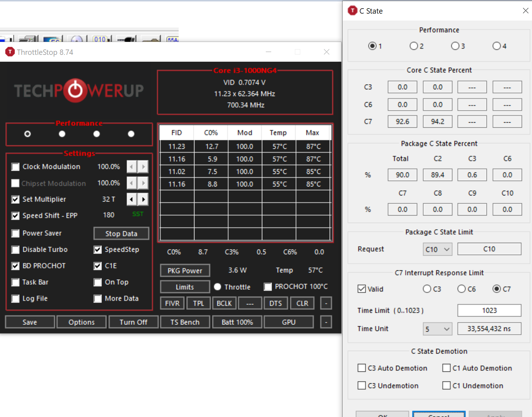Increase Clock Modulation with right arrow
This screenshot has height=417, width=532.
[x=143, y=167]
